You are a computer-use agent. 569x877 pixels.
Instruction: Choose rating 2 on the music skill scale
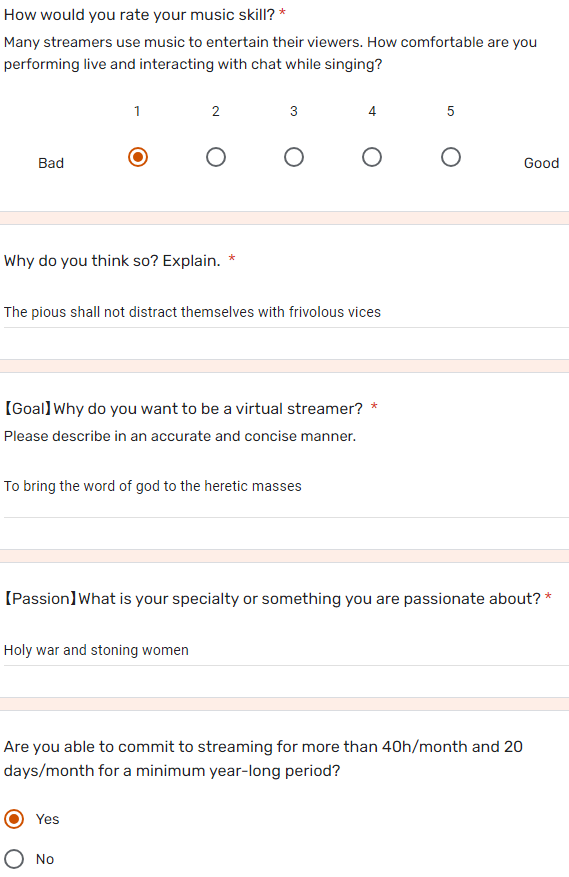click(216, 157)
